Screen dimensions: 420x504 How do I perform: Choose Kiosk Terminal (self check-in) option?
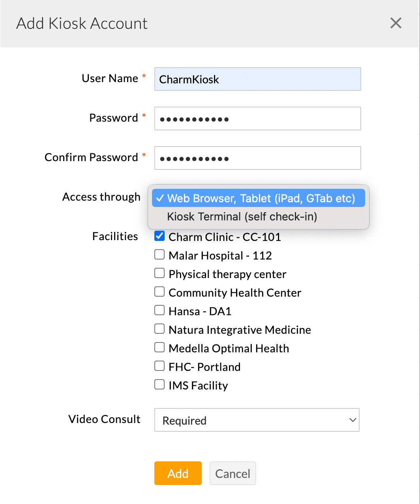point(242,217)
